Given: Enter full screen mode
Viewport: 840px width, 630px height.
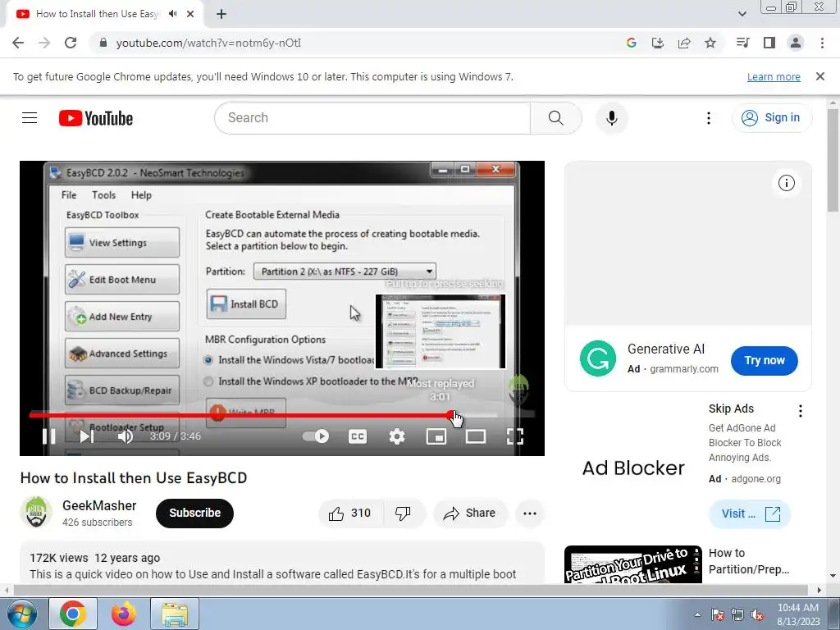Looking at the screenshot, I should point(515,436).
